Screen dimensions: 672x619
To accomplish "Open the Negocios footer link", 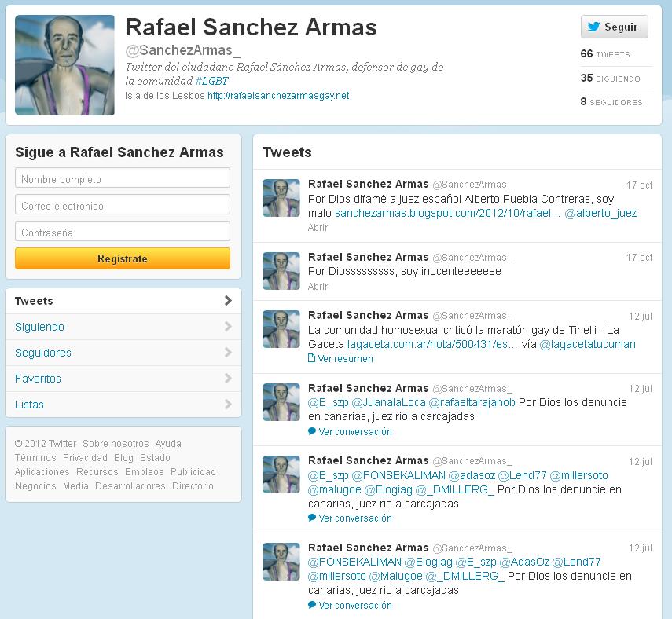I will [x=35, y=486].
